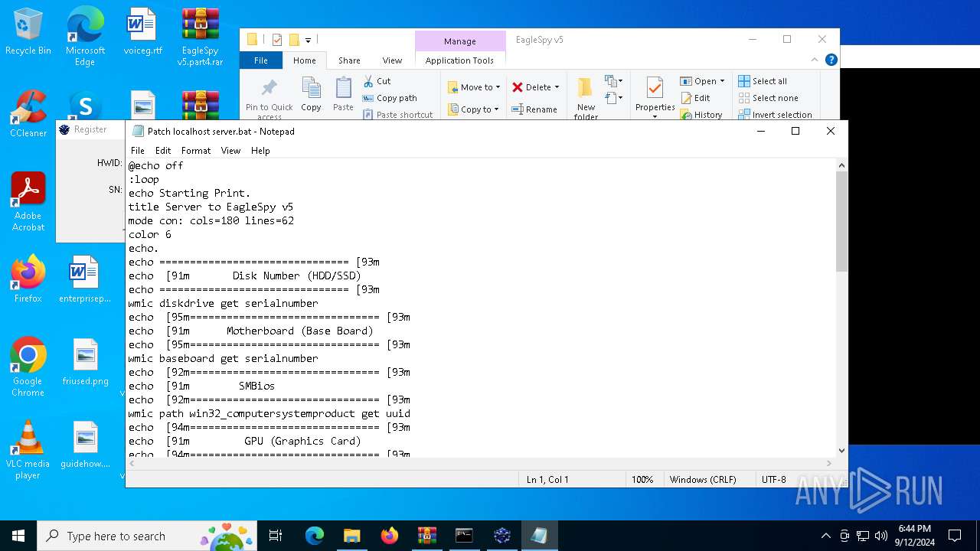This screenshot has height=551, width=980.
Task: Select the VLC media player desktop shortcut
Action: [x=28, y=450]
